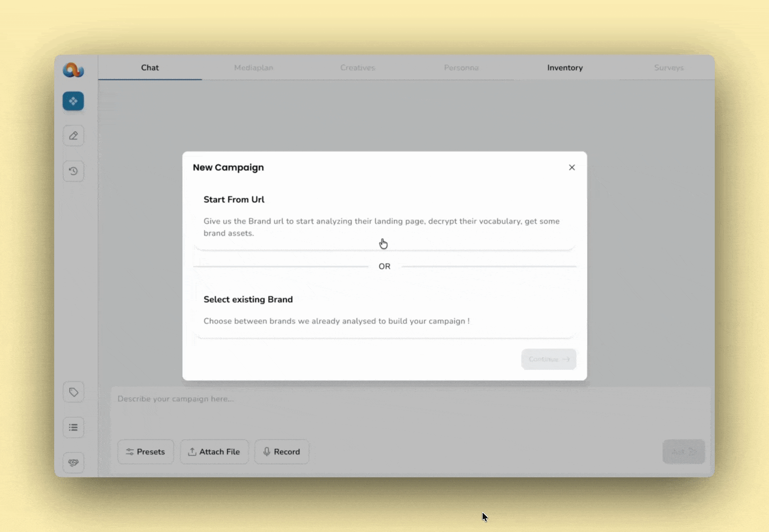Open the Presets button
This screenshot has height=532, width=769.
tap(145, 452)
